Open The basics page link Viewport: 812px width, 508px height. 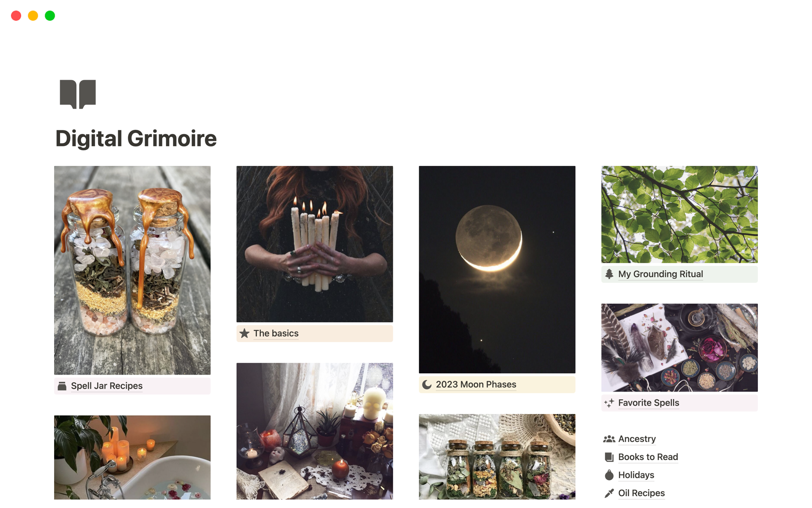click(x=276, y=333)
